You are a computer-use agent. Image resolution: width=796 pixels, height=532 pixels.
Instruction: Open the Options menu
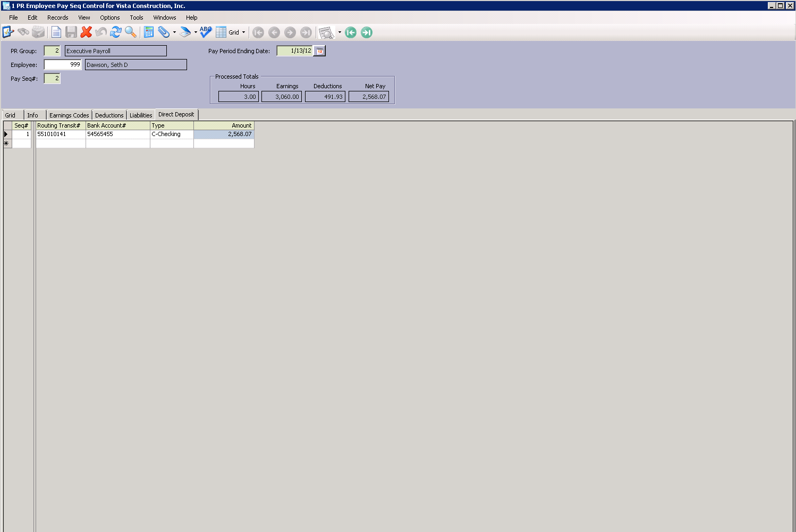point(110,18)
